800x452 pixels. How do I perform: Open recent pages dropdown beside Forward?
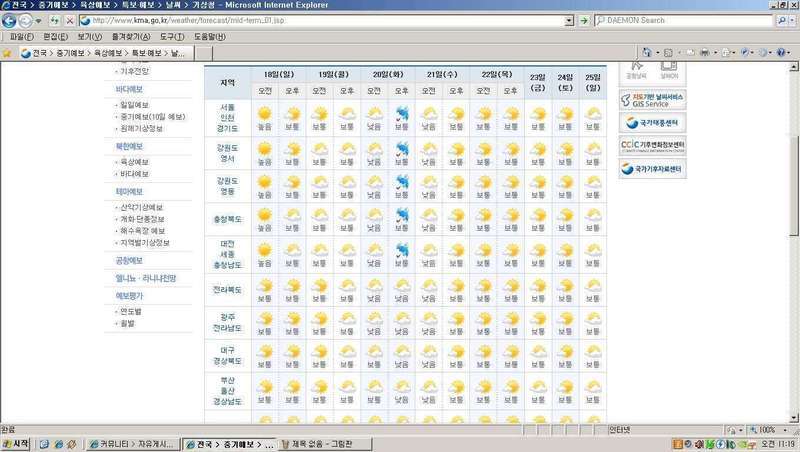coord(38,21)
